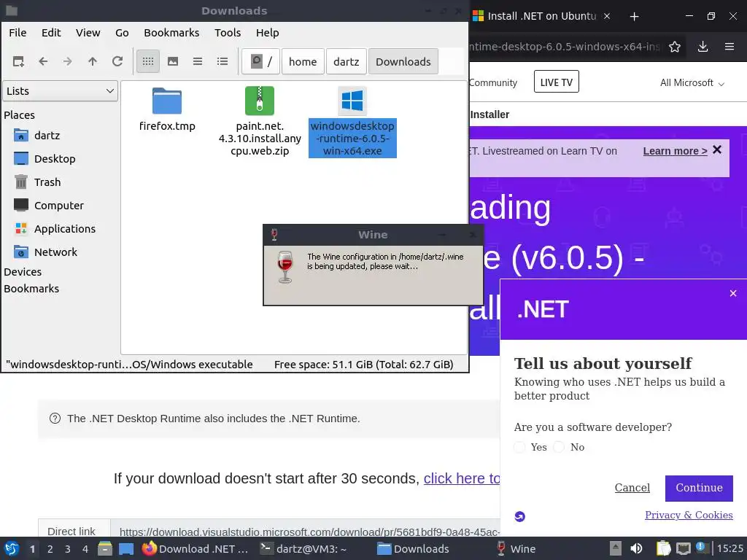Open Firefox downloads panel
The height and width of the screenshot is (560, 747).
(x=703, y=47)
